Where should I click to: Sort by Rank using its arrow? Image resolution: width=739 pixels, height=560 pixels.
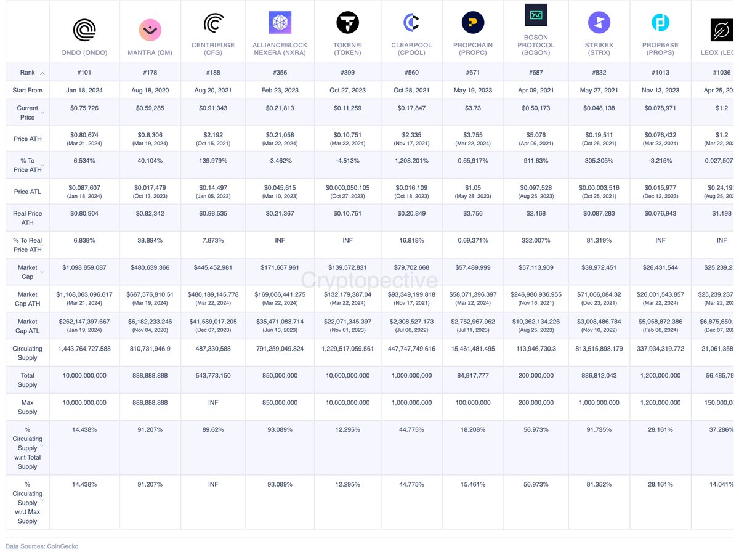click(42, 73)
